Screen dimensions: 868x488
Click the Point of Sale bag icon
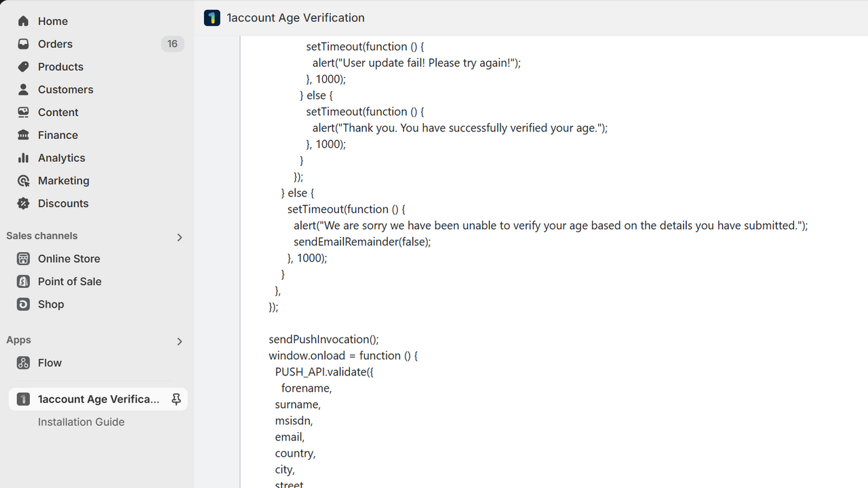pyautogui.click(x=24, y=281)
